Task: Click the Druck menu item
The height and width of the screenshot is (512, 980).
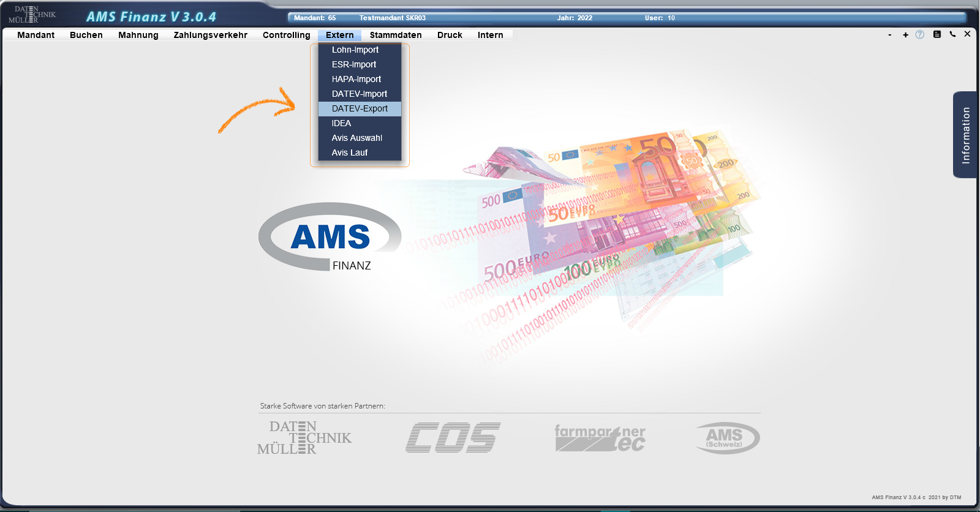Action: coord(450,35)
